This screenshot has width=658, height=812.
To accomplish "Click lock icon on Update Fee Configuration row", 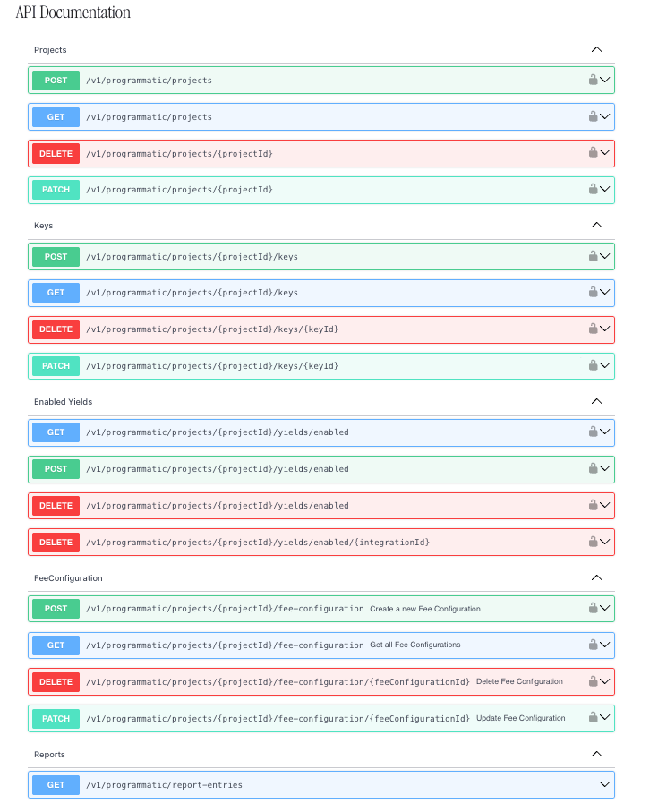I will tap(593, 717).
